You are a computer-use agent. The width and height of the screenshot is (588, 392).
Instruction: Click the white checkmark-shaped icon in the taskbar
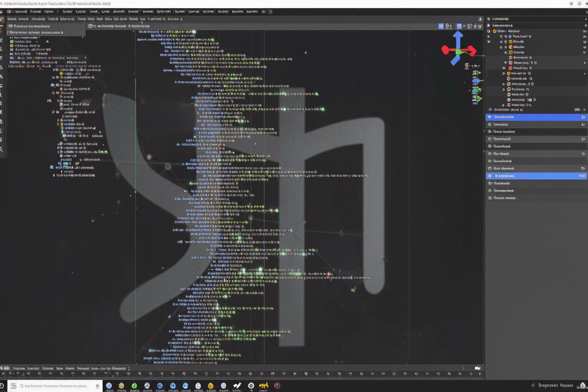pyautogui.click(x=237, y=385)
